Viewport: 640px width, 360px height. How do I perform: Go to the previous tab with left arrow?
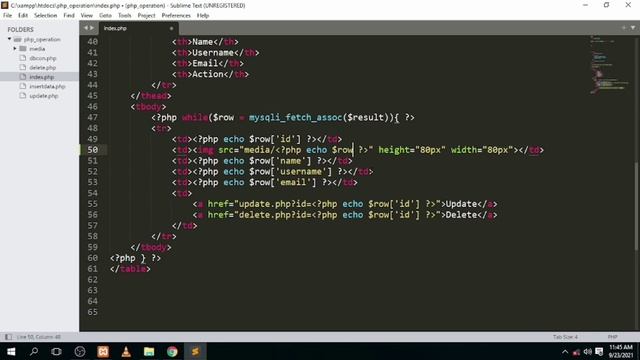point(86,28)
